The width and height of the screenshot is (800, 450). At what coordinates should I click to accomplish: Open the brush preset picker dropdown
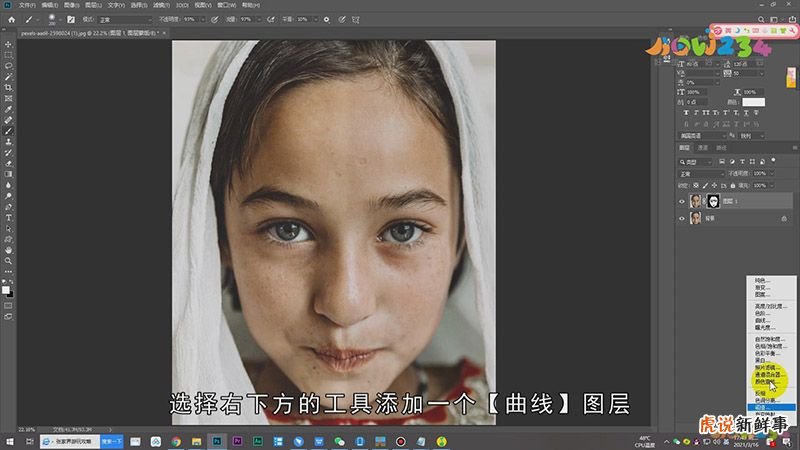(59, 20)
